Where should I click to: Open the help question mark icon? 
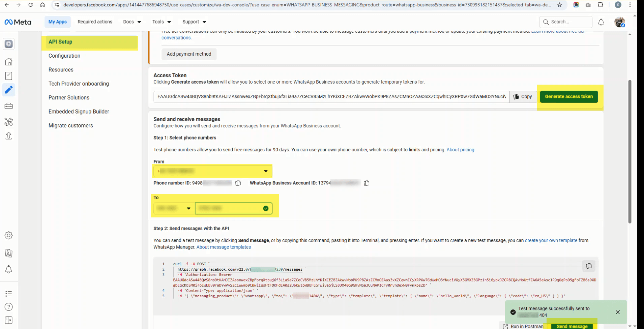[9, 307]
